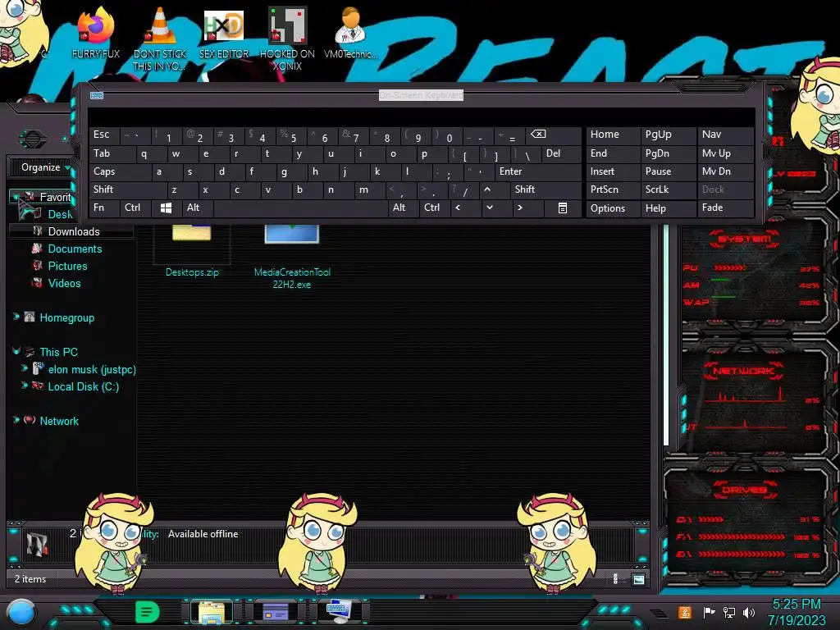Click the orange tray icon
The width and height of the screenshot is (840, 630).
coord(685,612)
